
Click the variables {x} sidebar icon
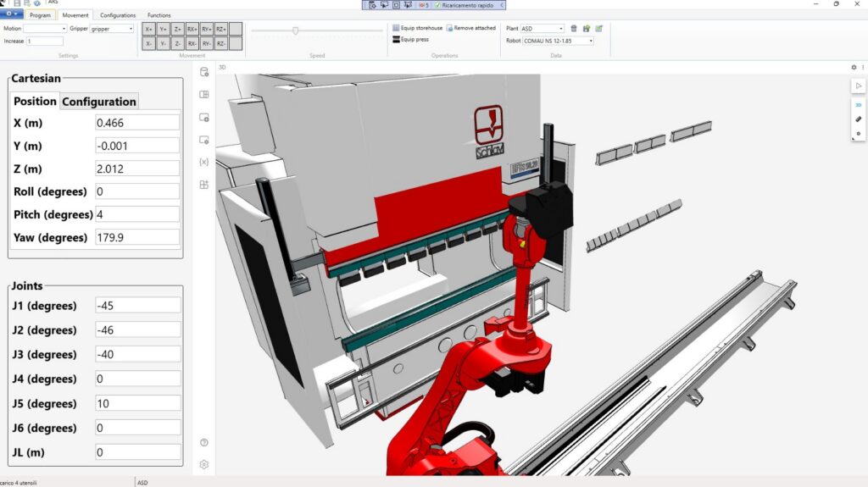click(203, 162)
